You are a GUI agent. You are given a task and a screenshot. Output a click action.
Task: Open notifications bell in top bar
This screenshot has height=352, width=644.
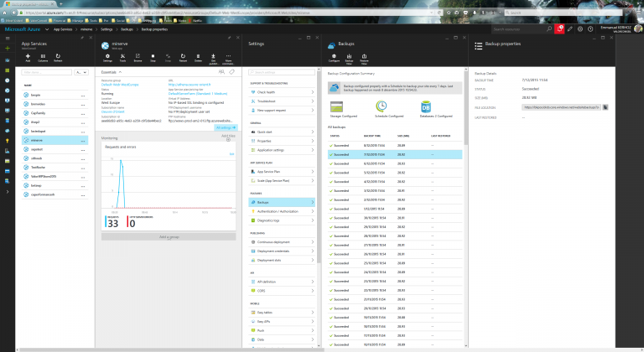tap(559, 28)
